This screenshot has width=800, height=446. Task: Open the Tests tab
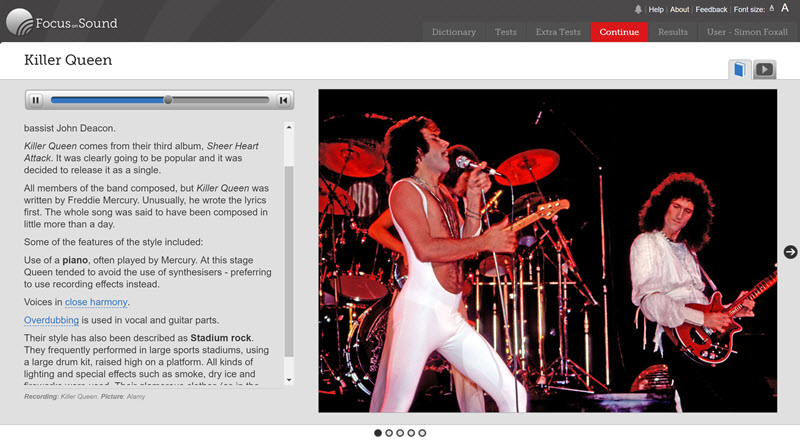pyautogui.click(x=506, y=32)
